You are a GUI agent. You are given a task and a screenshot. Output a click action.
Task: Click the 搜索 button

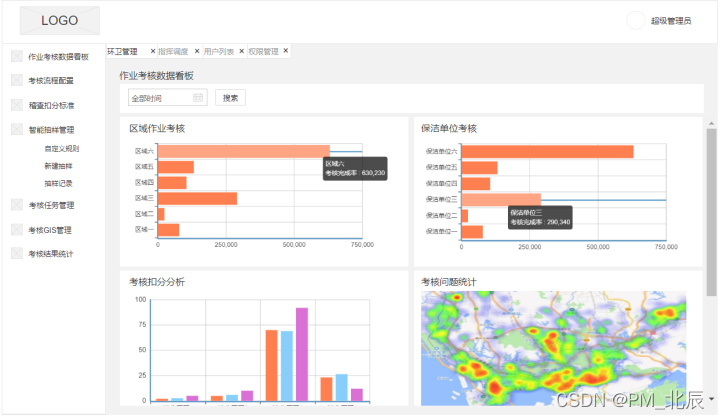coord(231,97)
